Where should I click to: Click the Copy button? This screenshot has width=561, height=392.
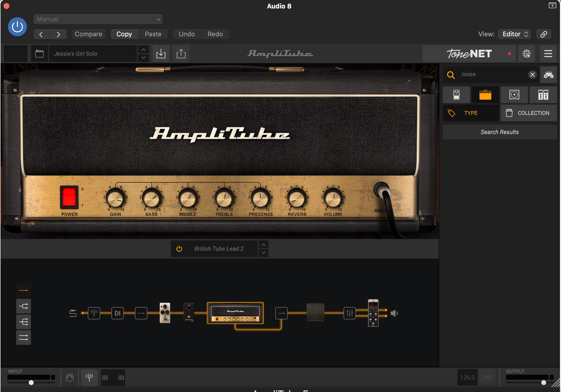click(124, 34)
